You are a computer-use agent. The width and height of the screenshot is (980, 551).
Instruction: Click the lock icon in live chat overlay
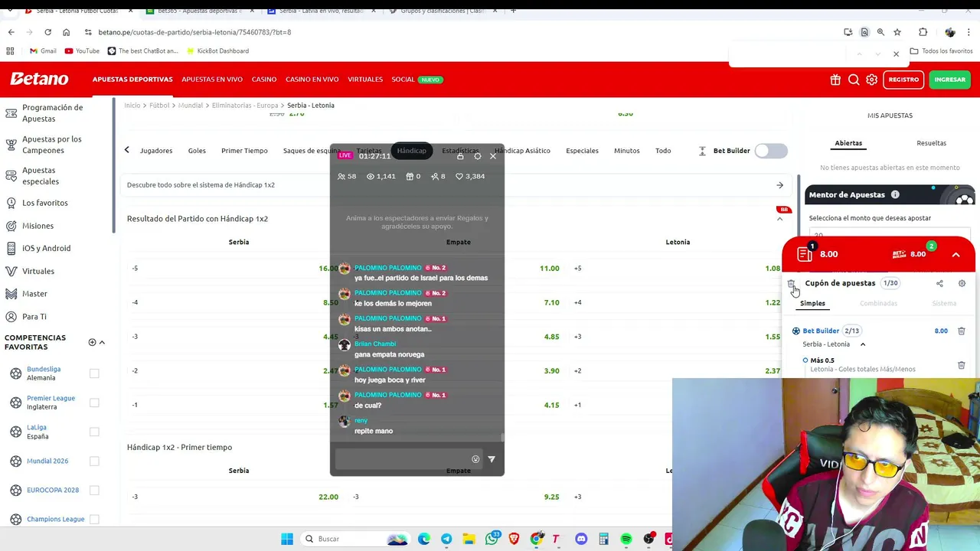460,156
